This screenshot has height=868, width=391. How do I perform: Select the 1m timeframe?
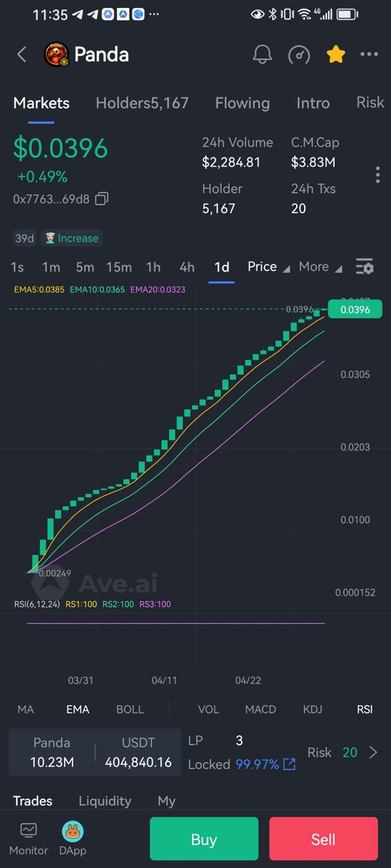51,267
